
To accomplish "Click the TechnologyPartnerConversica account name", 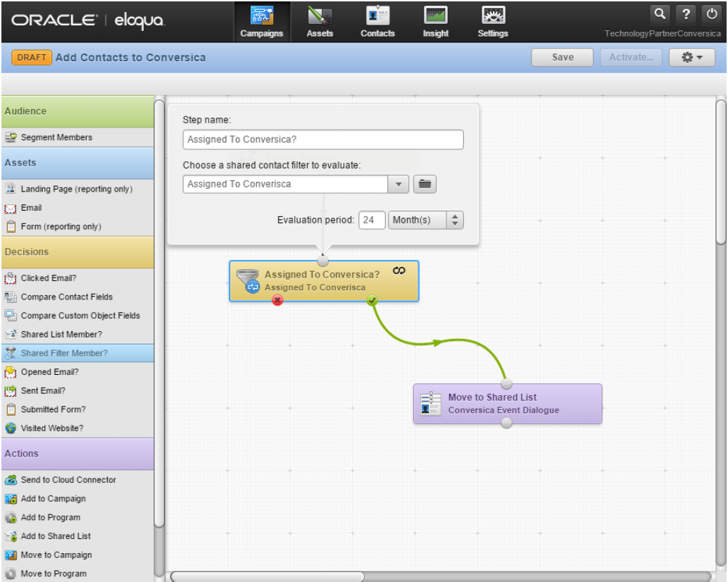I will [663, 33].
